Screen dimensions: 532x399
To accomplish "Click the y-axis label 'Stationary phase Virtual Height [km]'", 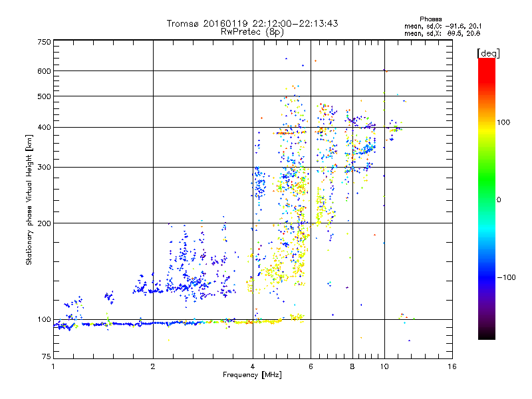I will tap(29, 199).
